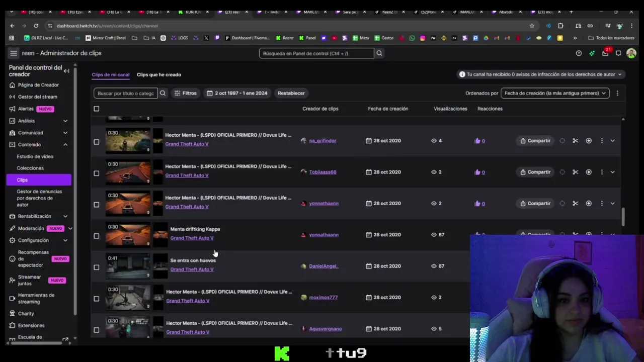This screenshot has height=362, width=644.
Task: Open the help question mark icon
Action: (579, 53)
